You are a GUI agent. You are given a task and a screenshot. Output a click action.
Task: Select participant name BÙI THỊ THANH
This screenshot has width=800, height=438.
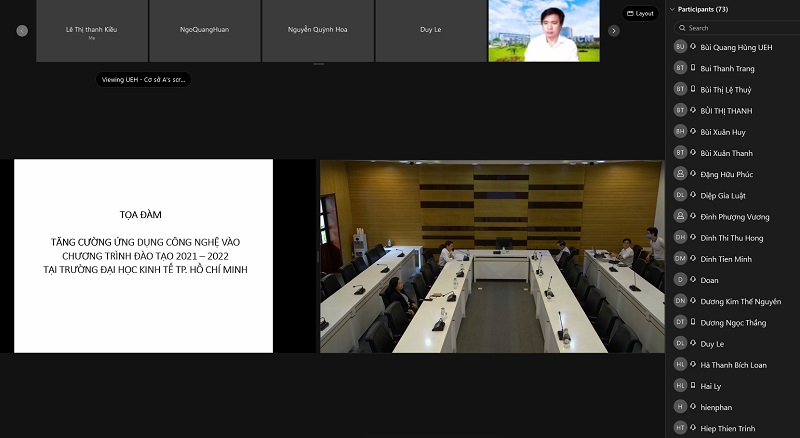(x=726, y=111)
